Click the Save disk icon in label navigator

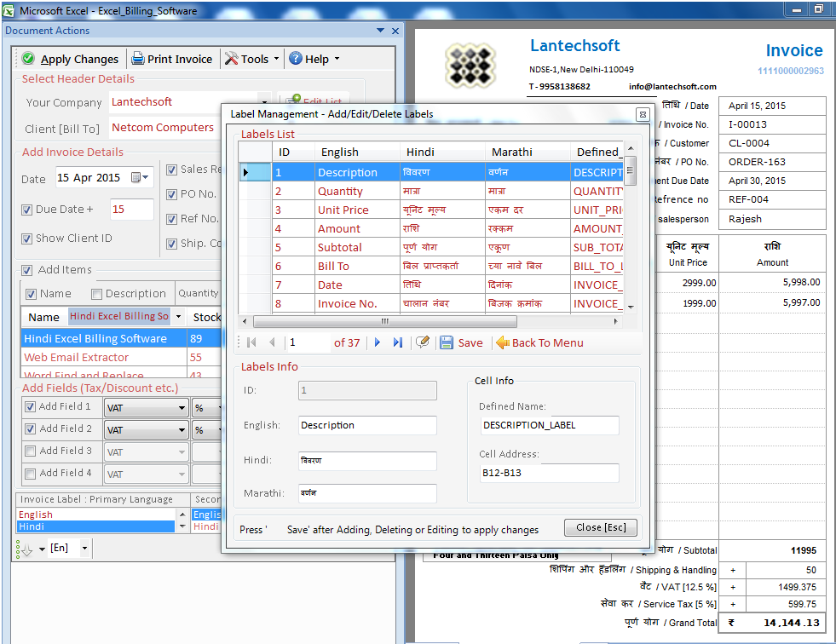pos(447,342)
